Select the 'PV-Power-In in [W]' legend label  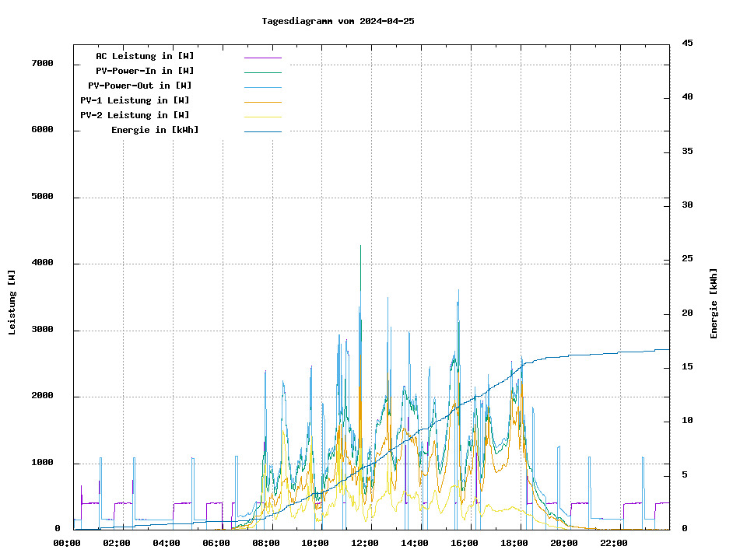[145, 71]
